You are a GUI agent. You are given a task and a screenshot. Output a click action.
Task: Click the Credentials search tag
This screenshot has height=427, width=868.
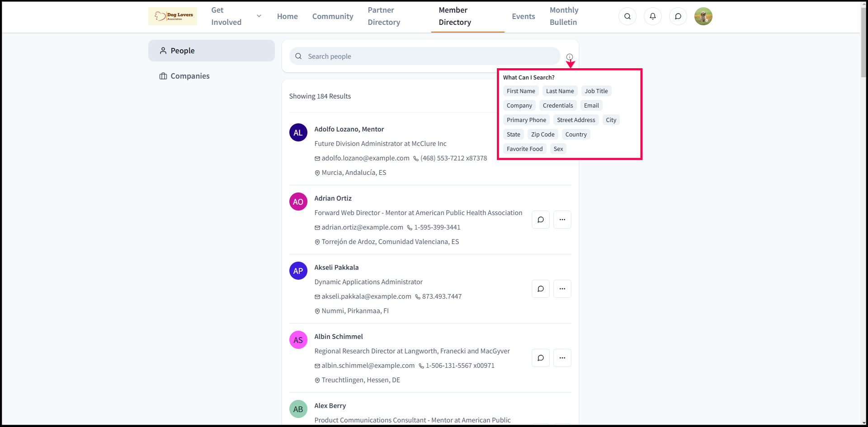coord(558,105)
